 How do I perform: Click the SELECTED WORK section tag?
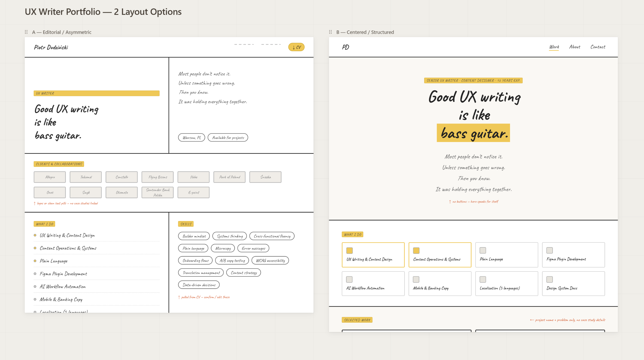click(357, 320)
